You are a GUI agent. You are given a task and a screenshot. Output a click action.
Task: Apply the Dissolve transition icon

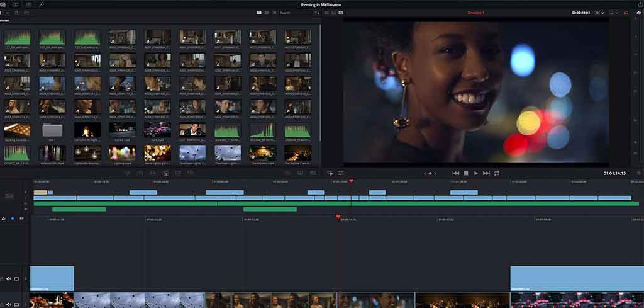[300, 173]
